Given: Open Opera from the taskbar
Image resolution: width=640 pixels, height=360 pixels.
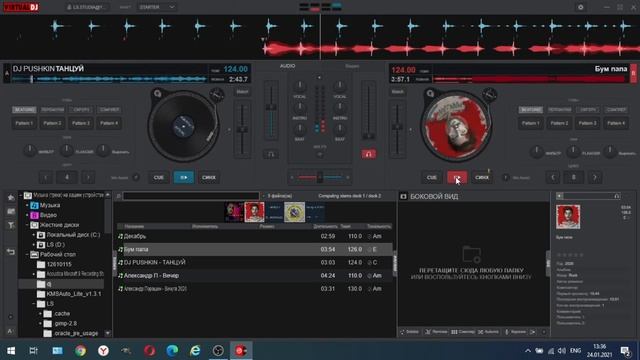Looking at the screenshot, I should [149, 351].
